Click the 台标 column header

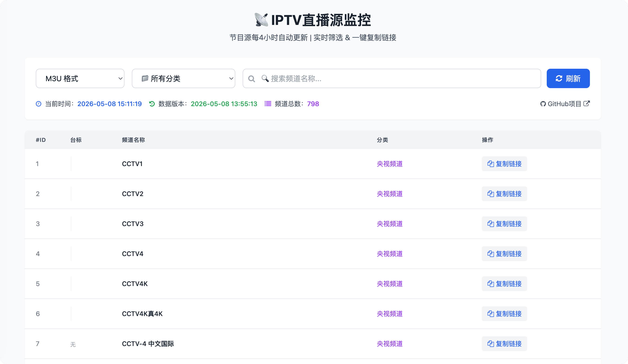76,140
